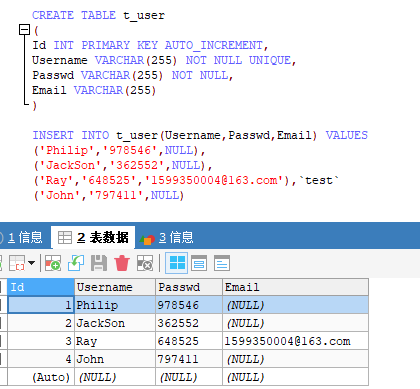420x389 pixels.
Task: Click the ('JackSon','362552',NULL) values line
Action: click(123, 165)
